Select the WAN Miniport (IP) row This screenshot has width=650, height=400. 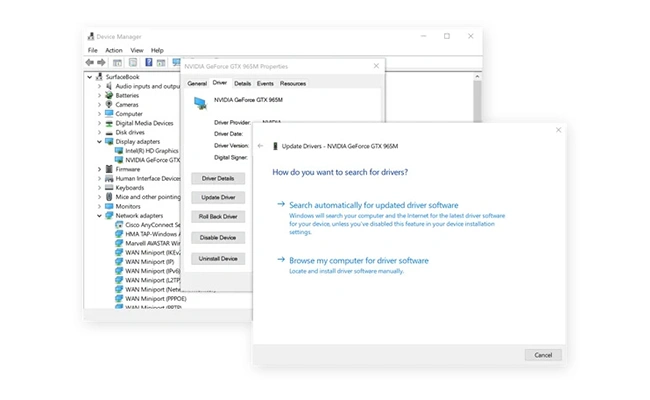pyautogui.click(x=145, y=262)
